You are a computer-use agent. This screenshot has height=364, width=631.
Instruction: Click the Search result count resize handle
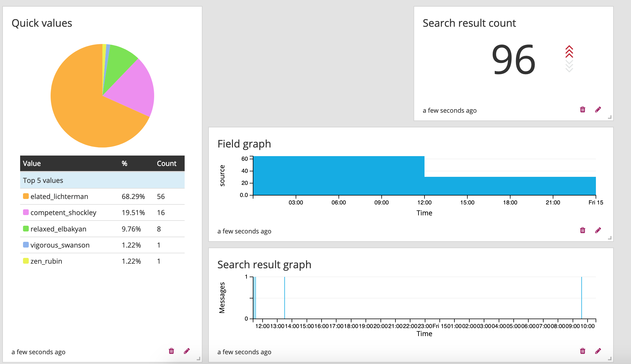tap(610, 117)
